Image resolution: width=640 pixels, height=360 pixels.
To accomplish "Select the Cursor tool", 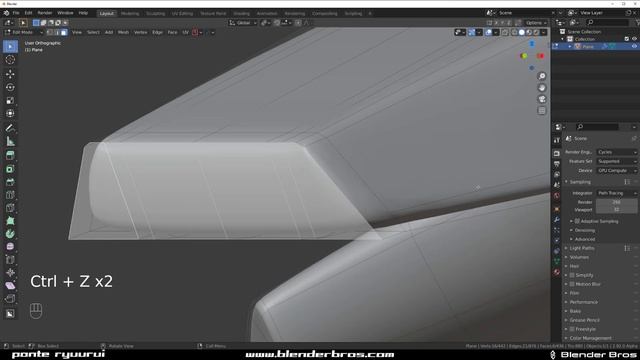I will [x=10, y=60].
